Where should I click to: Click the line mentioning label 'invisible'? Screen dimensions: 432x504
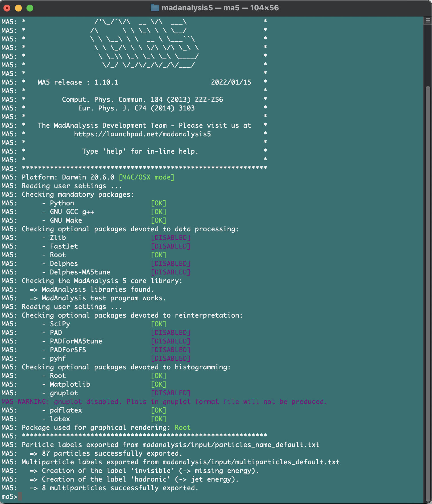[x=144, y=471]
